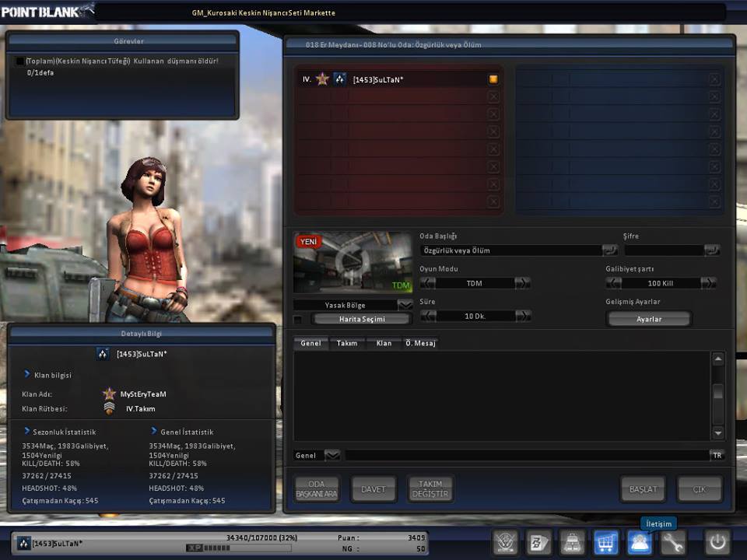Open the inventory bag icon
The image size is (747, 560).
tap(572, 542)
